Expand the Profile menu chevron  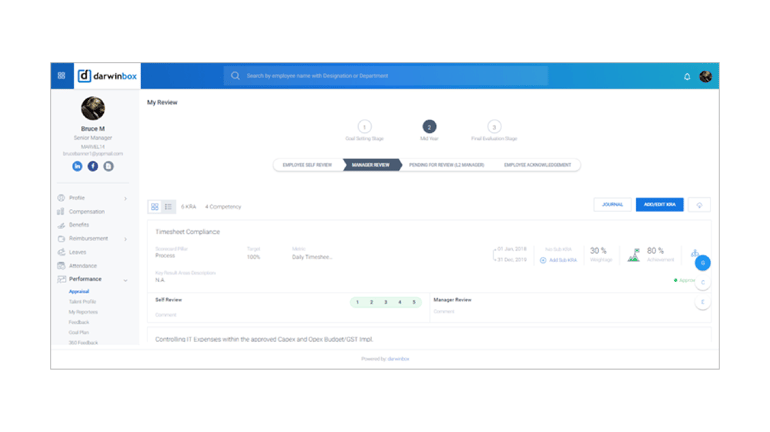[x=126, y=198]
